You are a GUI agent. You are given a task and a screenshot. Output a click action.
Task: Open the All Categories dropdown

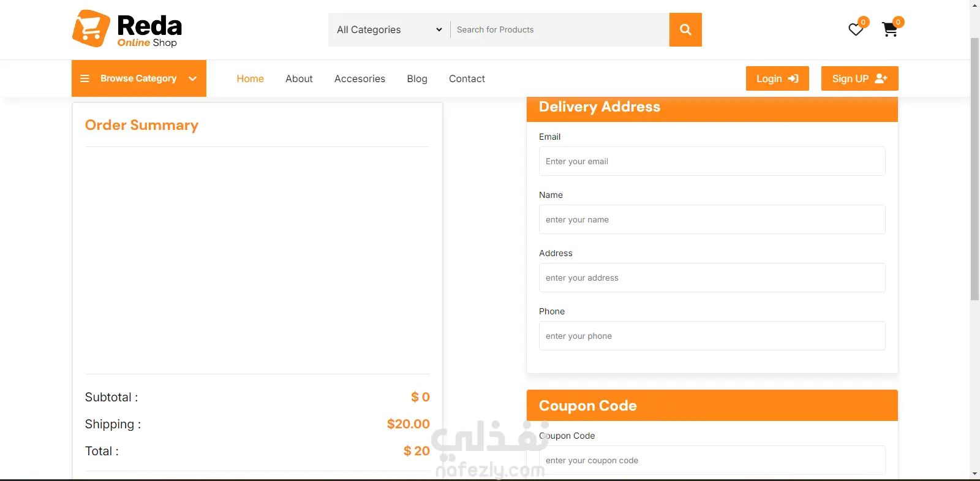(389, 29)
